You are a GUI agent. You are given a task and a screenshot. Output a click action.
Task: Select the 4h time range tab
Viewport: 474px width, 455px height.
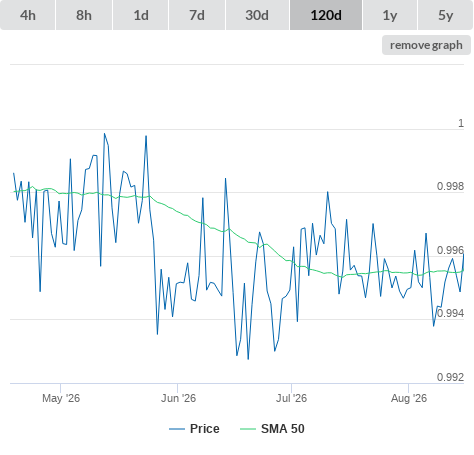(28, 15)
